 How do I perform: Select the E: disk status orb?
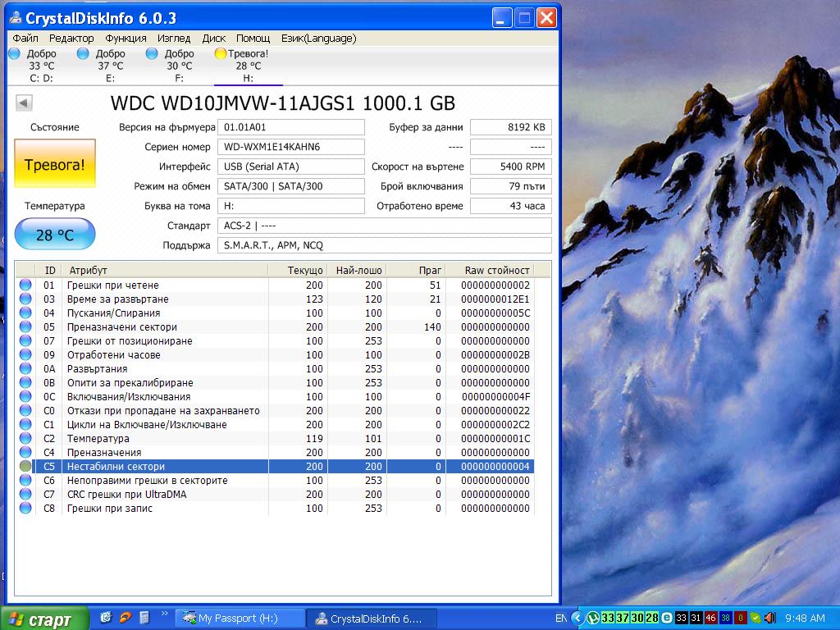pos(83,53)
